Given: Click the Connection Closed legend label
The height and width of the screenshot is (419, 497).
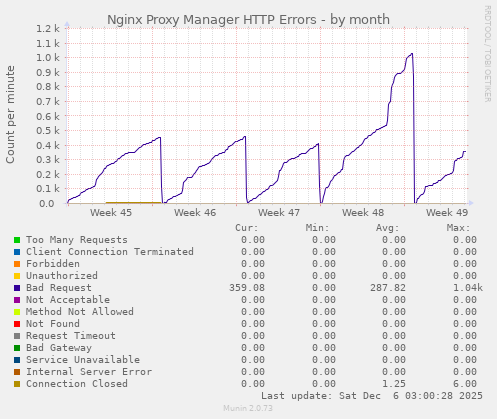Looking at the screenshot, I should pos(77,384).
